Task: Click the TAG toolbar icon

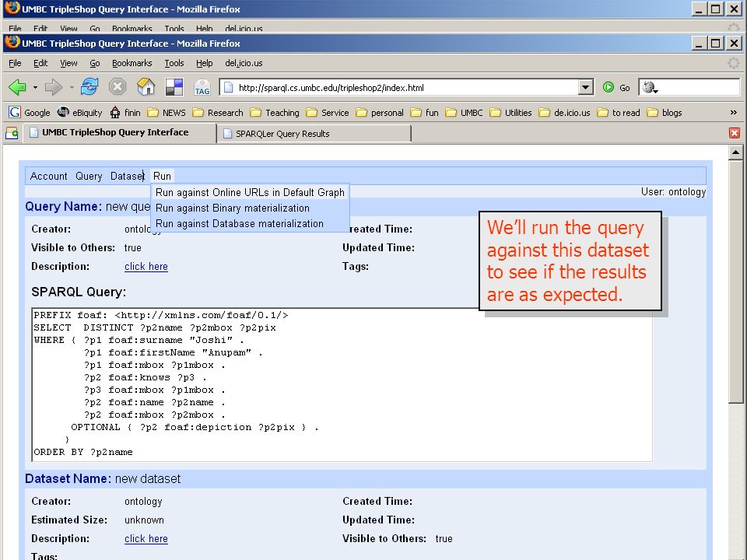Action: (202, 87)
